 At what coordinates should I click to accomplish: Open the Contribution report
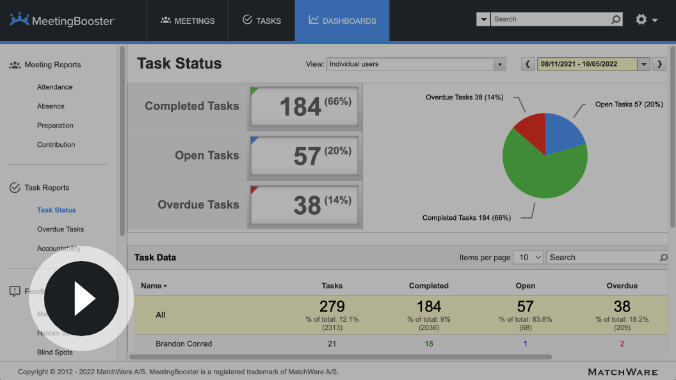[56, 144]
